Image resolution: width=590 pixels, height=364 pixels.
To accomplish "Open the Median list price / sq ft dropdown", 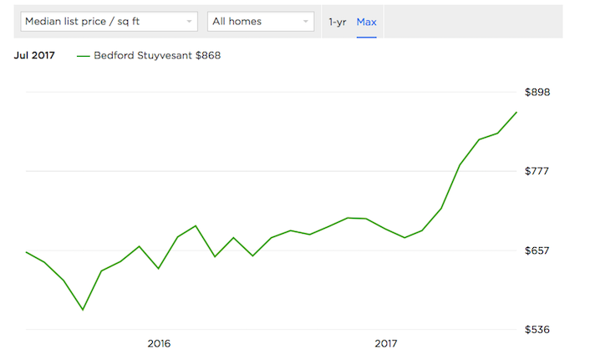I will click(109, 22).
